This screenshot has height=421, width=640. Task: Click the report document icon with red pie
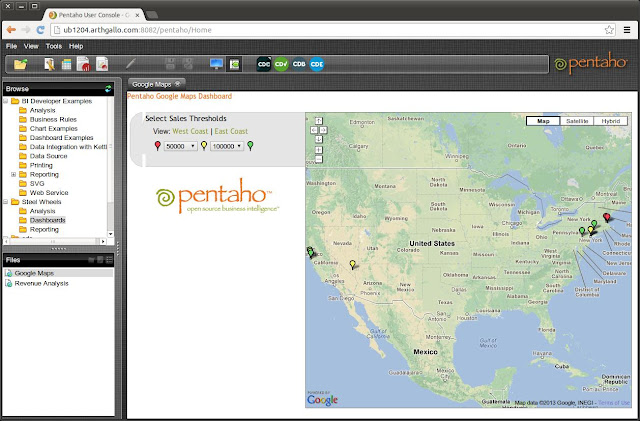click(x=102, y=64)
